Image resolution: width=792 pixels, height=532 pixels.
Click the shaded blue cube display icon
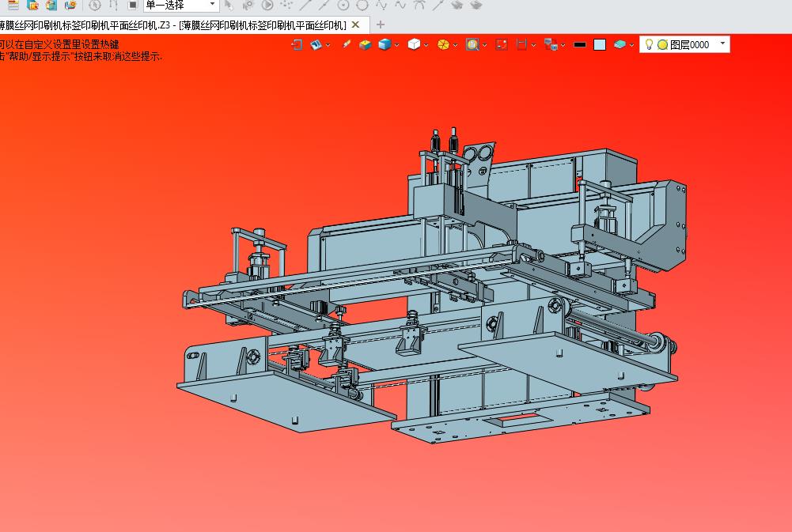pyautogui.click(x=385, y=45)
